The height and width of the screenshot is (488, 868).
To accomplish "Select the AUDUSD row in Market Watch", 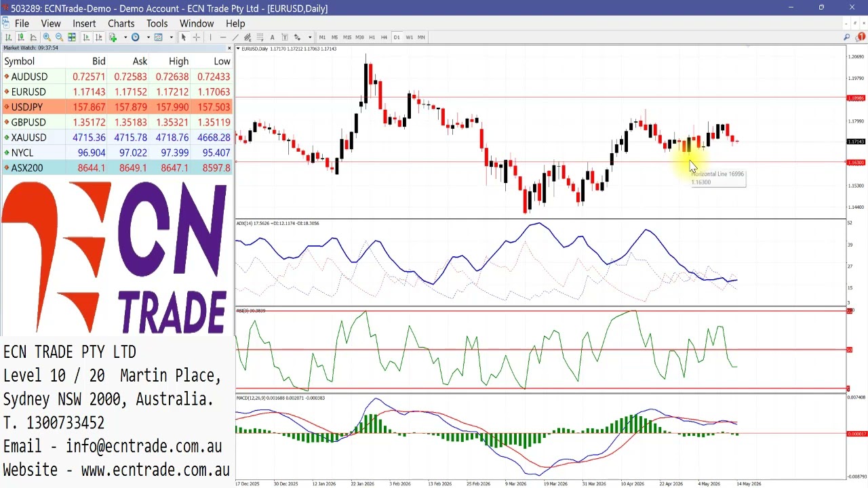I will (117, 77).
